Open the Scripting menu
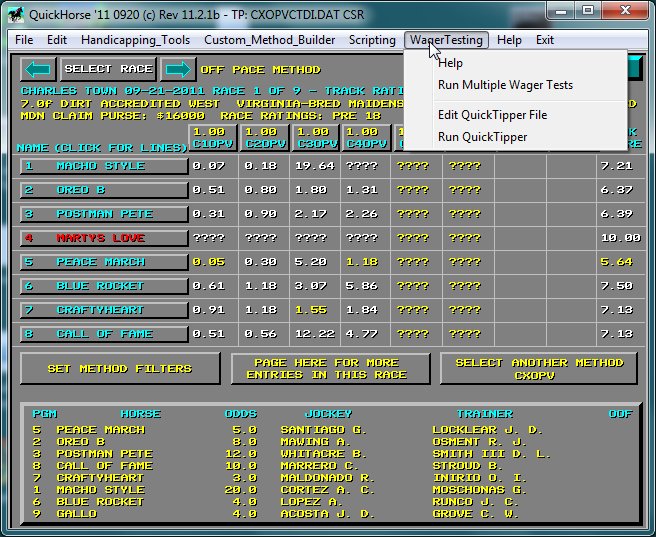 pos(372,40)
